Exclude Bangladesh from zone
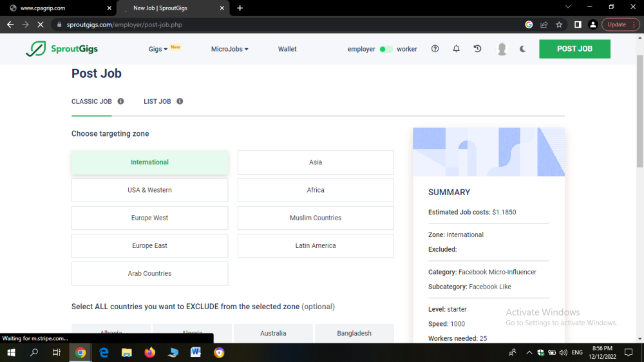 pyautogui.click(x=354, y=333)
